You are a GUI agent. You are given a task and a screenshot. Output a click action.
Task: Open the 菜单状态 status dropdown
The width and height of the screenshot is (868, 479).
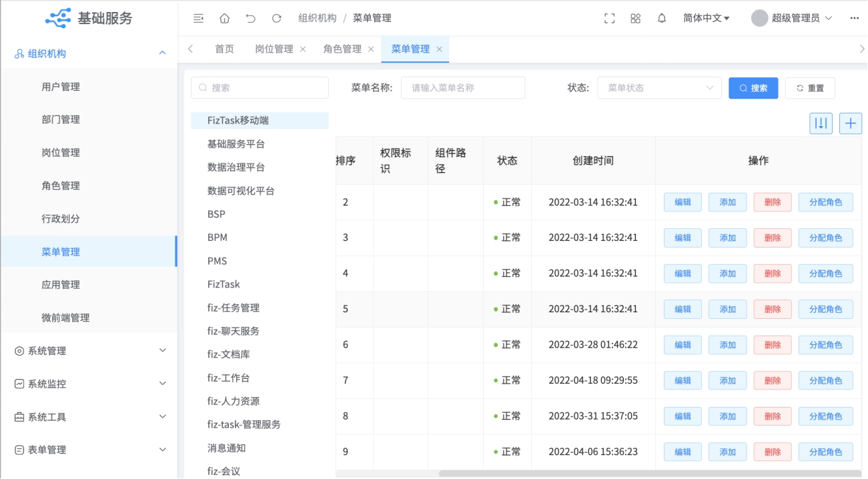pos(660,88)
